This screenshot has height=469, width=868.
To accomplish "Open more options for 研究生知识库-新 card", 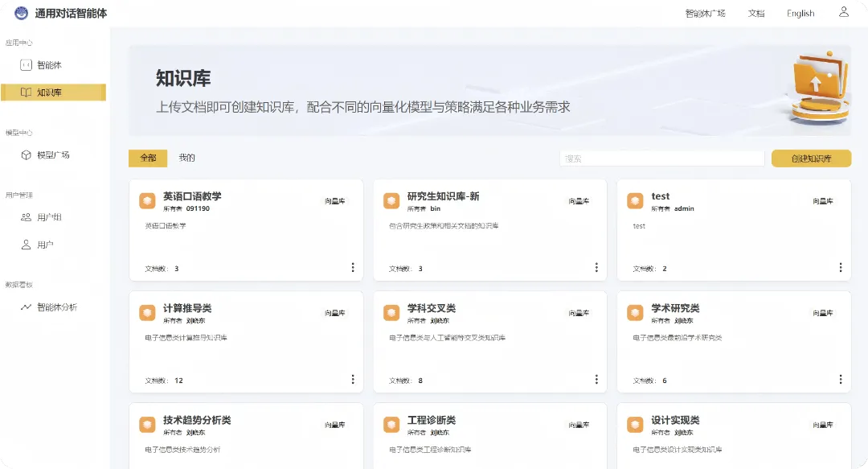I will [596, 268].
